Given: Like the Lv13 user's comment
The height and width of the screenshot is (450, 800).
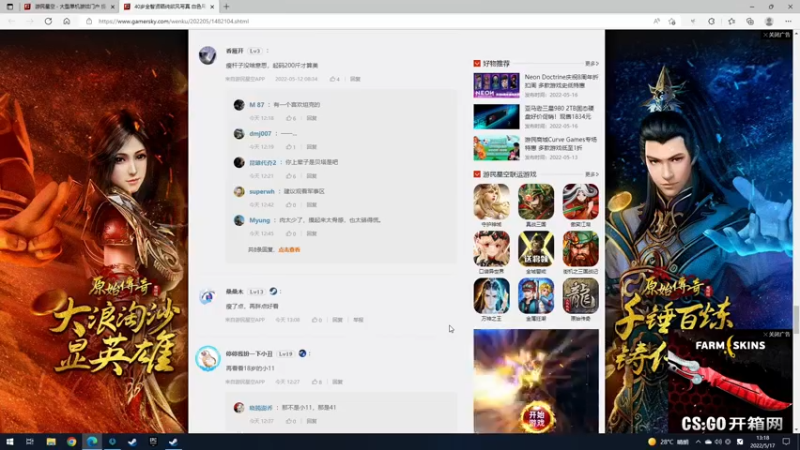Looking at the screenshot, I should click(x=317, y=320).
